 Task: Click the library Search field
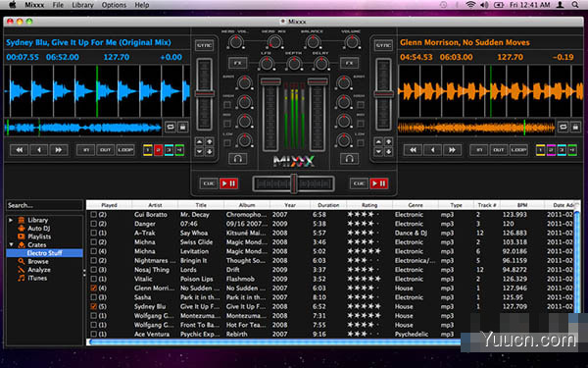44,205
